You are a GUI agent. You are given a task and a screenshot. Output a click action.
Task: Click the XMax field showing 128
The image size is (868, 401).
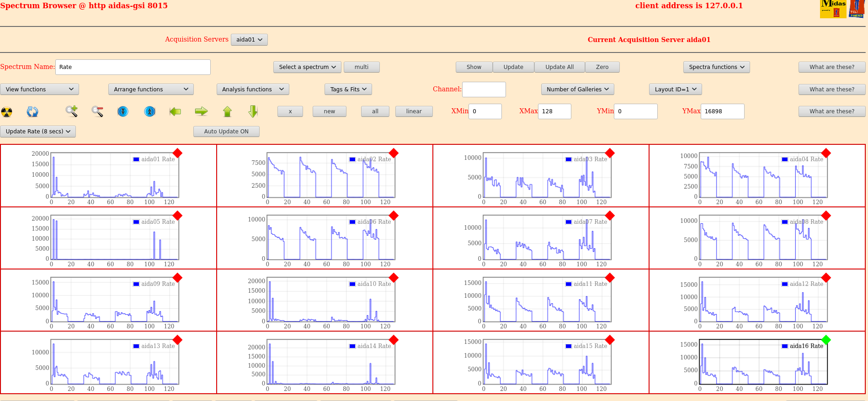click(554, 111)
